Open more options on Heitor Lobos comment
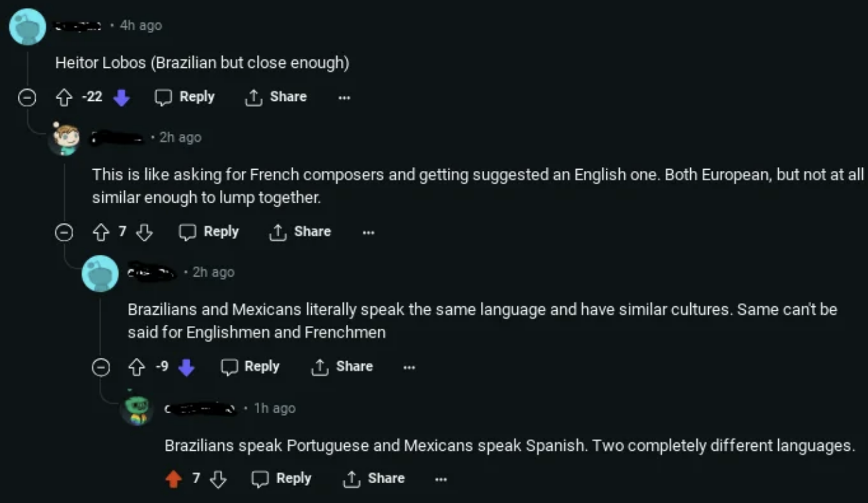 pyautogui.click(x=344, y=97)
